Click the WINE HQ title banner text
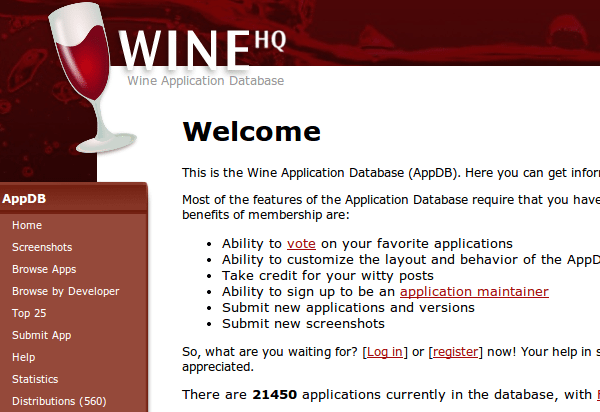 [202, 50]
